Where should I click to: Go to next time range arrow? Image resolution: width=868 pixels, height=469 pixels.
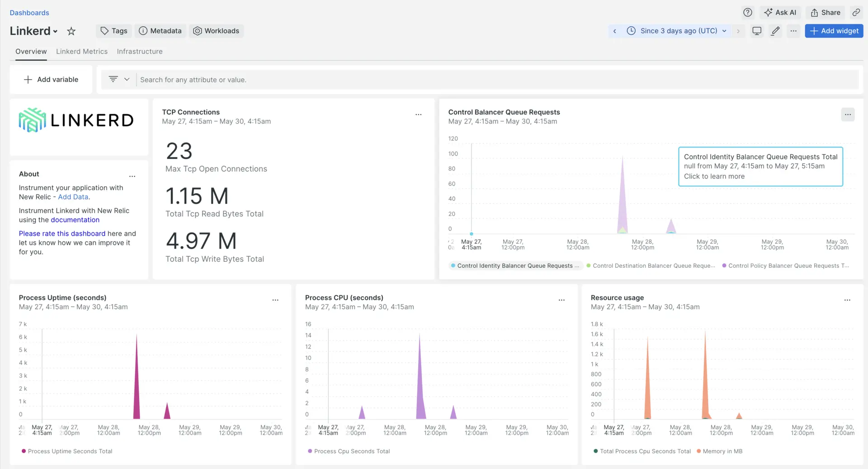coord(738,31)
